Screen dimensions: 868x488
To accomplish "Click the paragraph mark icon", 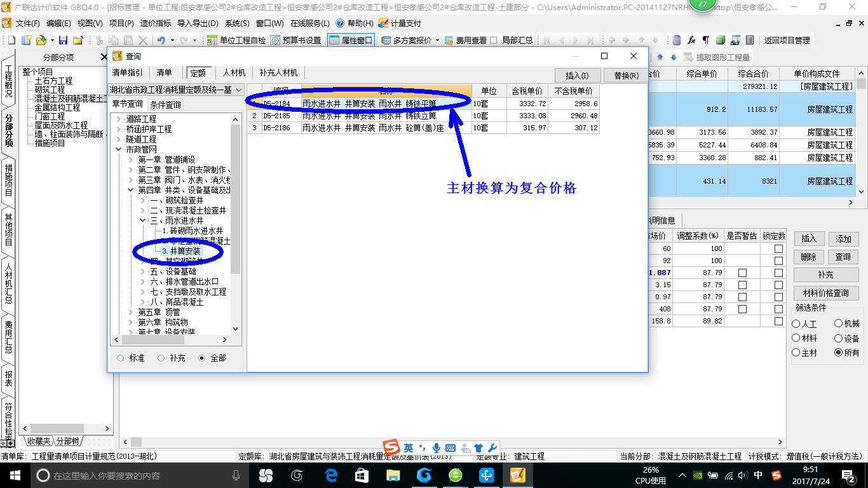I will tap(705, 40).
